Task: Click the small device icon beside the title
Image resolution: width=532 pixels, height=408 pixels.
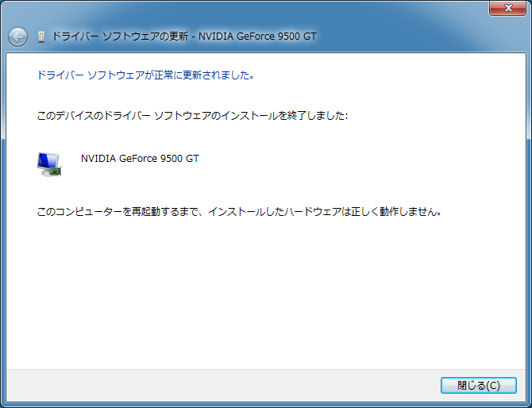Action: [41, 37]
